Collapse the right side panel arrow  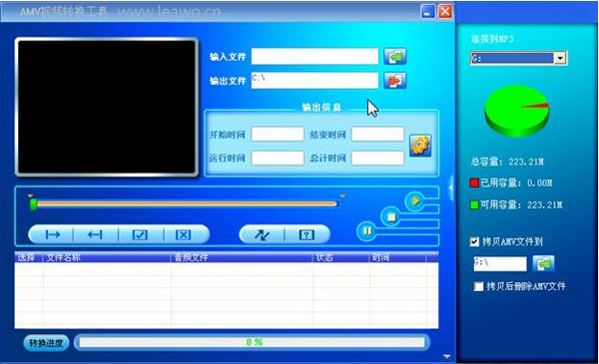click(451, 187)
